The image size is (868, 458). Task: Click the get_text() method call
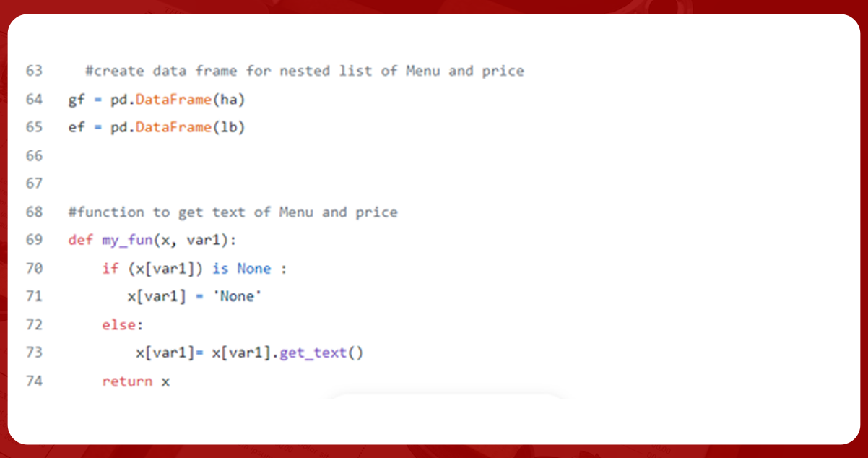pos(320,353)
